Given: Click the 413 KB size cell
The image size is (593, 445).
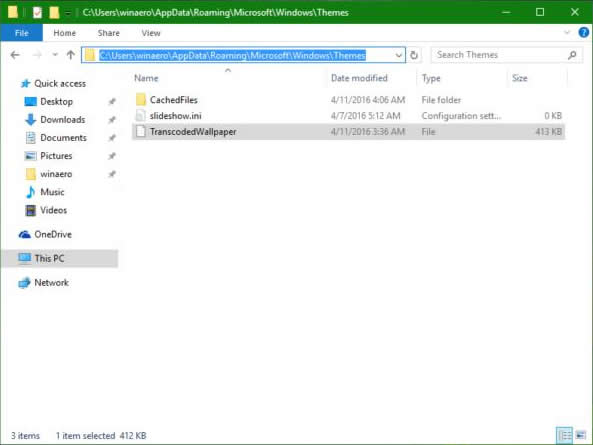Looking at the screenshot, I should click(x=548, y=132).
